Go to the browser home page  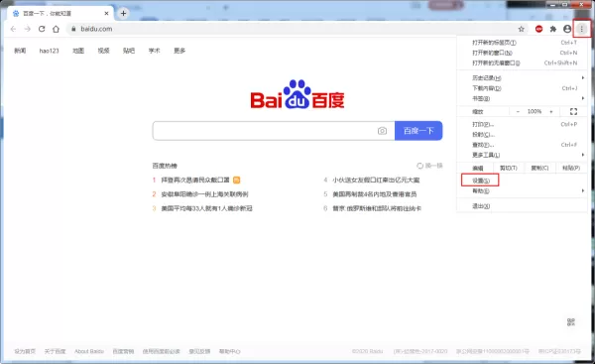[x=56, y=29]
